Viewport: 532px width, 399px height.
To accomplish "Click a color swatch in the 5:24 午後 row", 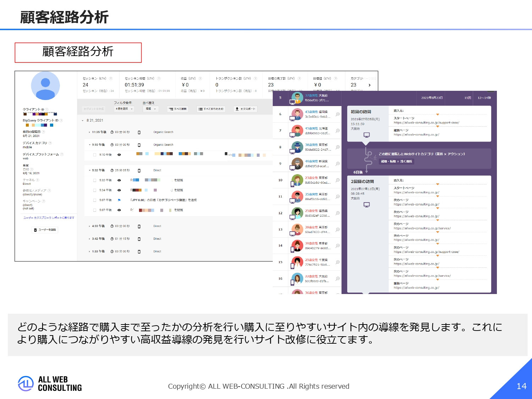I will (137, 190).
